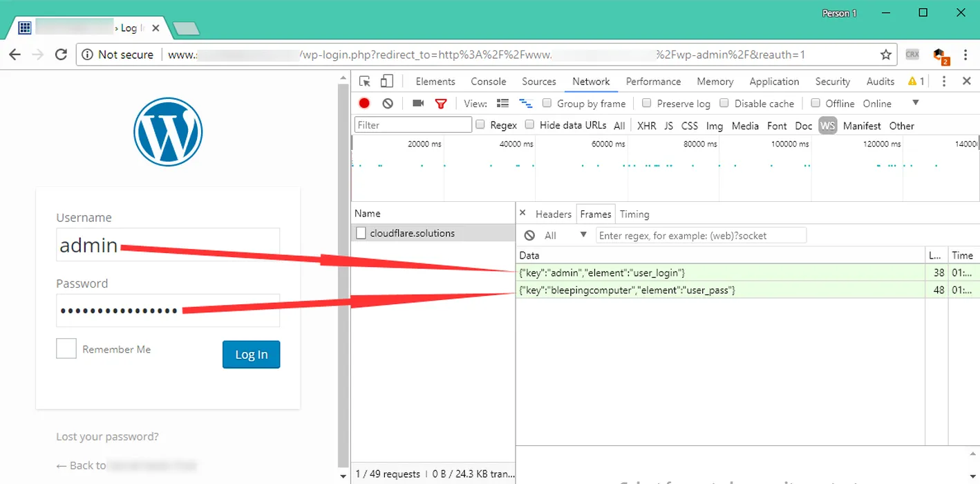Viewport: 980px width, 484px height.
Task: Enable the Preserve log checkbox
Action: [647, 103]
